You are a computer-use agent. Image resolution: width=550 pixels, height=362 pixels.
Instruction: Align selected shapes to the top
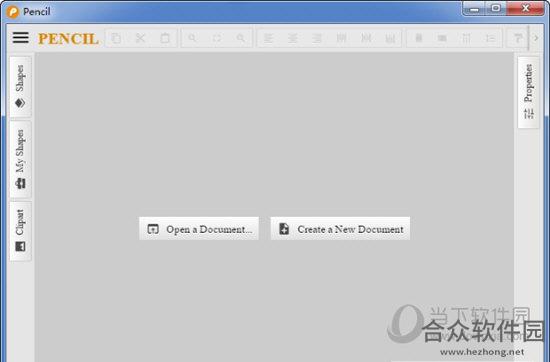tap(341, 38)
